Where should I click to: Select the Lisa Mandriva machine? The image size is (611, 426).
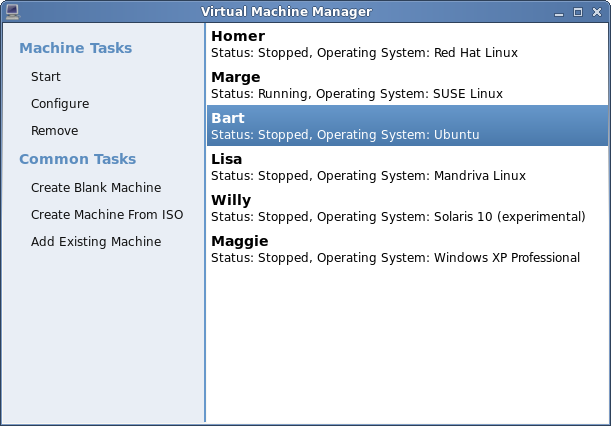407,166
